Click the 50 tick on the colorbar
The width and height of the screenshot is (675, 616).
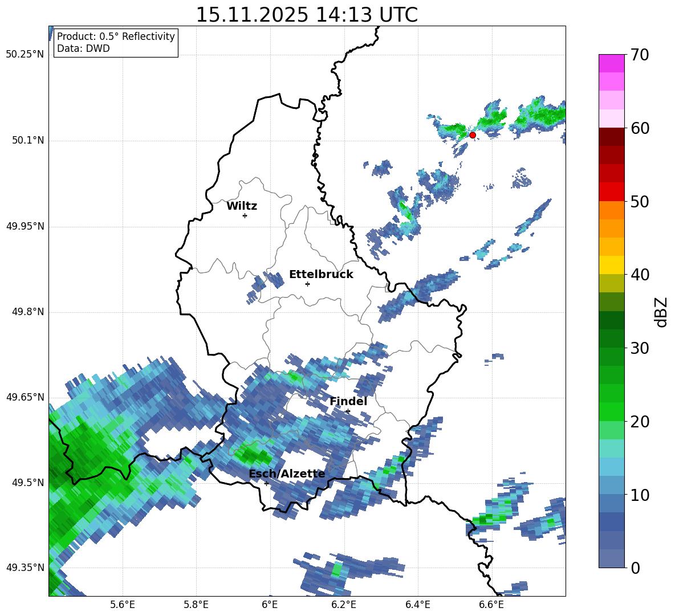pos(640,202)
